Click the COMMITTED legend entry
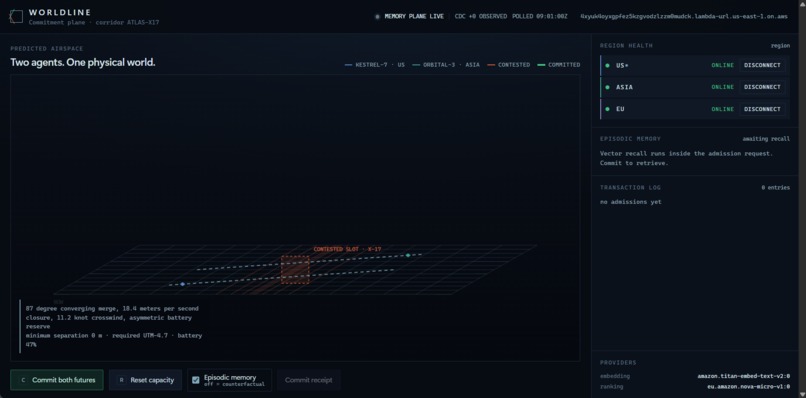The height and width of the screenshot is (398, 806). click(x=559, y=65)
